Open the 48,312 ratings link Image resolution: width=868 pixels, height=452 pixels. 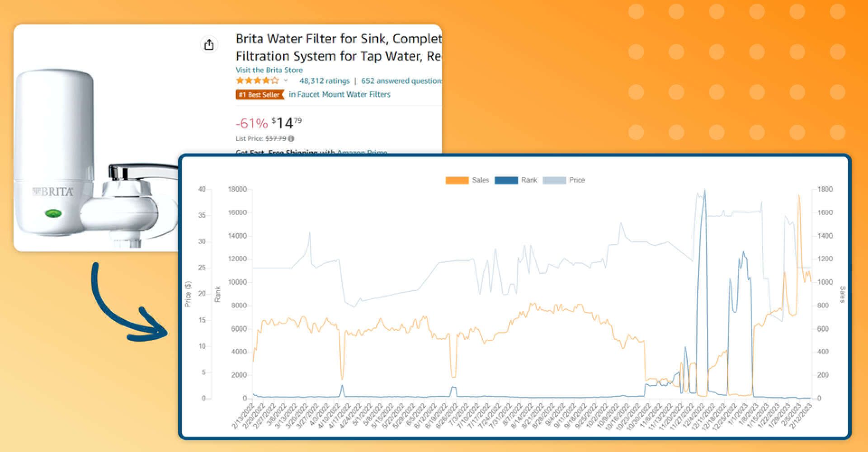pos(324,81)
